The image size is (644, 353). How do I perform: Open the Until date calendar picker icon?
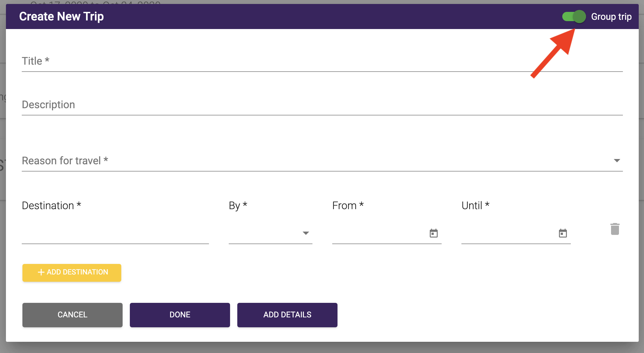[563, 233]
